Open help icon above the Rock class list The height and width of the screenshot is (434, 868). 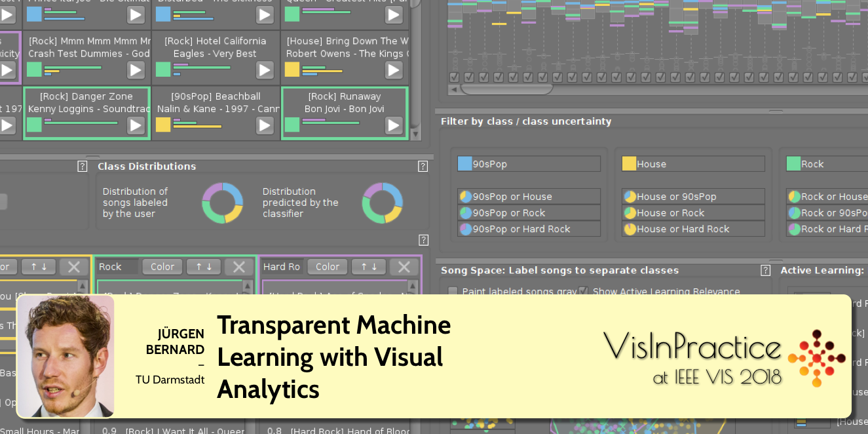coord(423,240)
